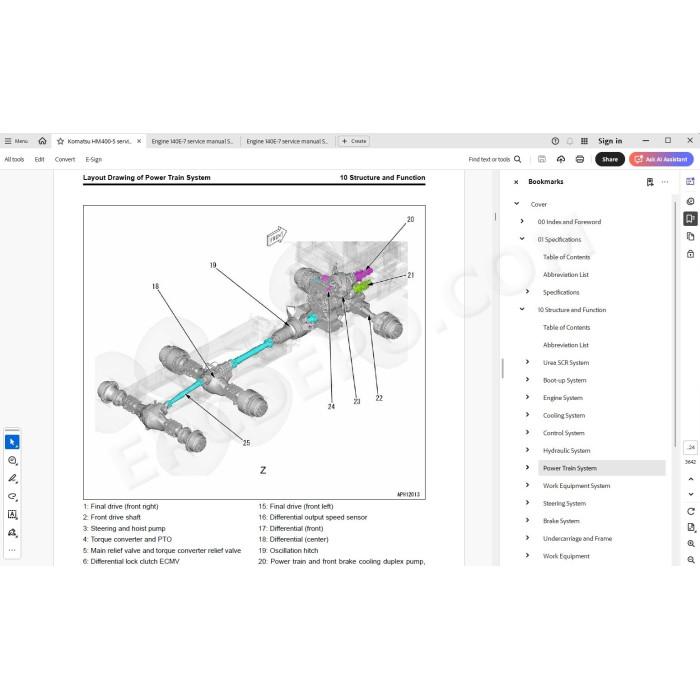The height and width of the screenshot is (700, 700).
Task: Open the page thumbnails side icon
Action: [690, 236]
